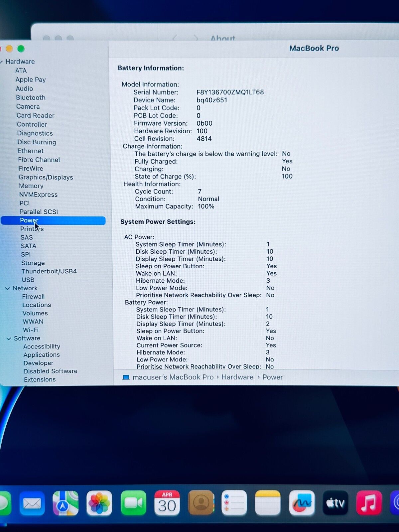399x532 pixels.
Task: Select Bluetooth in the sidebar
Action: click(31, 97)
